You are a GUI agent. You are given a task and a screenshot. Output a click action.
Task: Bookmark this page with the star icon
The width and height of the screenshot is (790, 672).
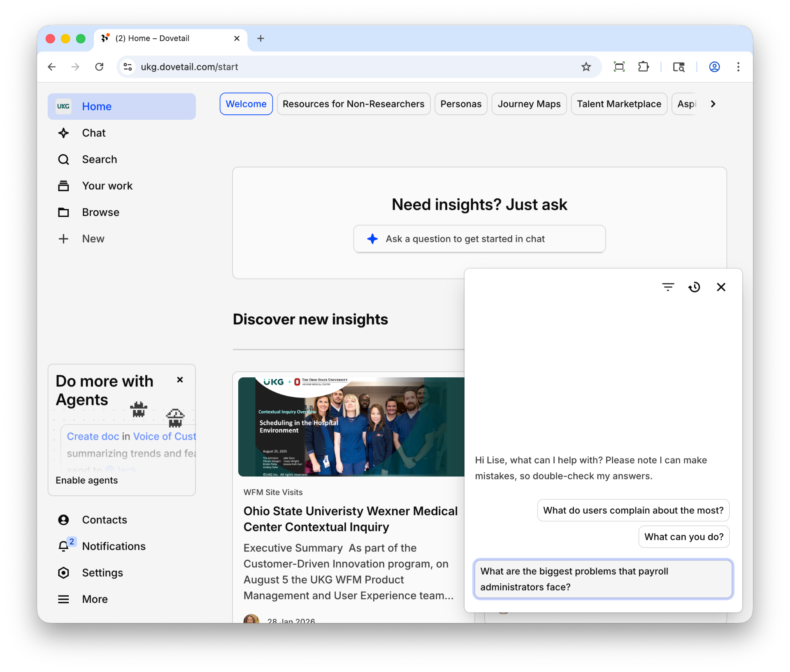[x=586, y=67]
